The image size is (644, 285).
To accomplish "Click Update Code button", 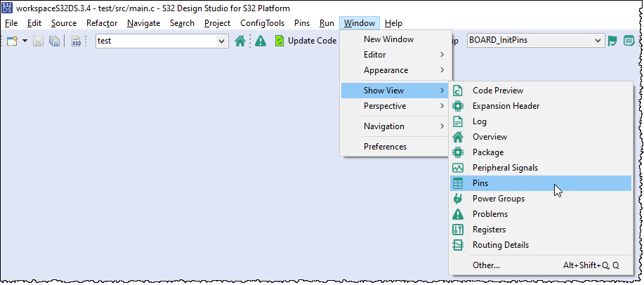I will click(x=306, y=41).
